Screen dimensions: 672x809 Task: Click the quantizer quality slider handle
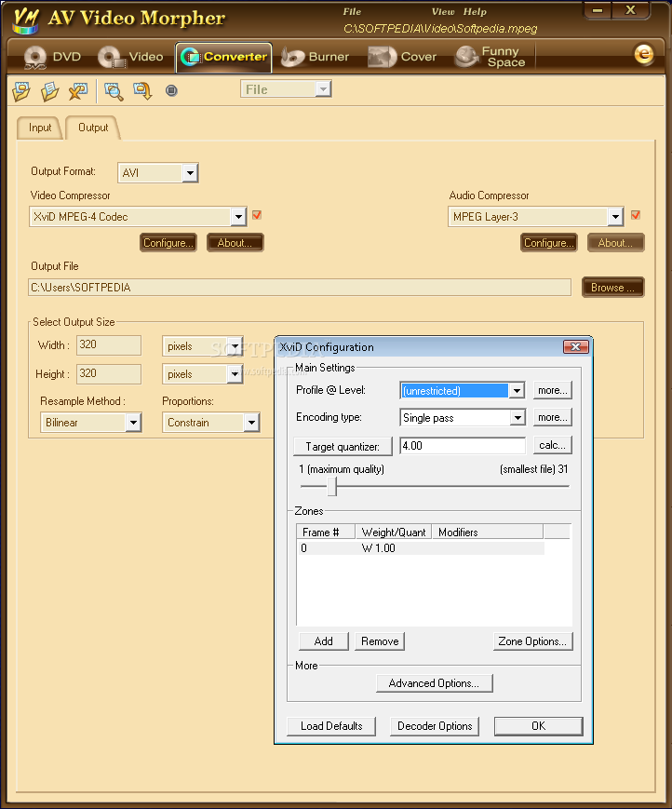pos(332,486)
